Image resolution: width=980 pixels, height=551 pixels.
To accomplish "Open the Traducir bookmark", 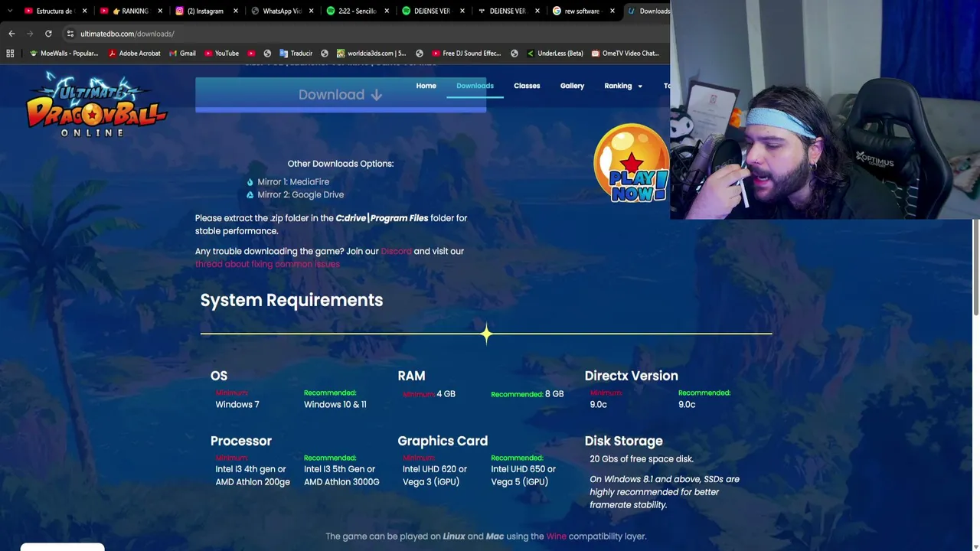I will pos(296,54).
